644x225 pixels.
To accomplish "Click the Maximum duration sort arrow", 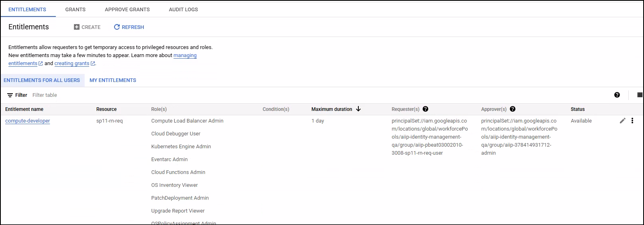I will [358, 109].
